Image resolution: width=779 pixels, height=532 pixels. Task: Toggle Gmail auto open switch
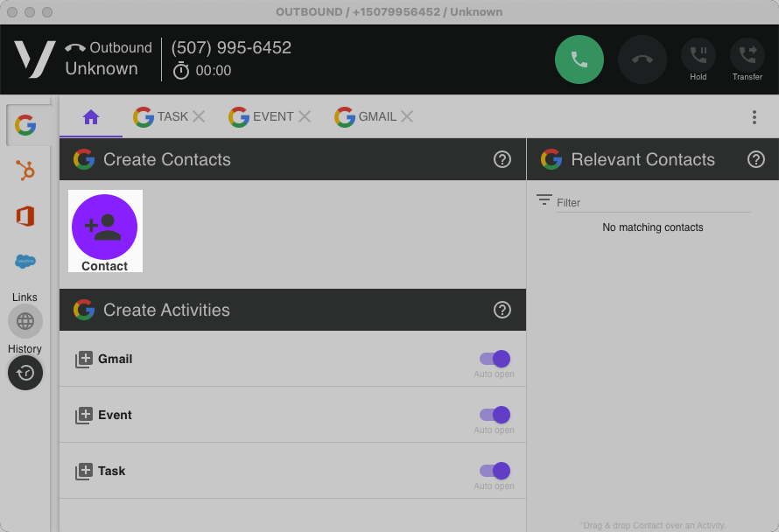click(495, 359)
